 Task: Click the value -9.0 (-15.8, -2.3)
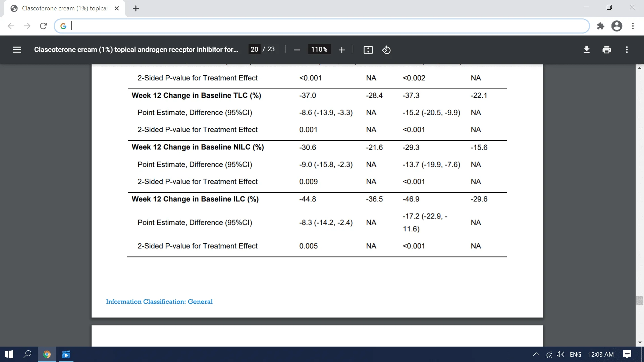326,165
